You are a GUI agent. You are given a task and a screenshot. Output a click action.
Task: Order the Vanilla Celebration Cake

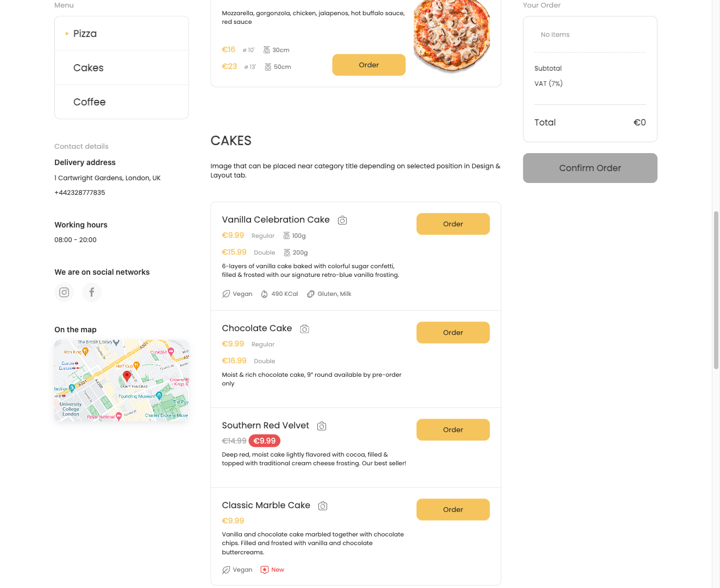[x=453, y=224]
